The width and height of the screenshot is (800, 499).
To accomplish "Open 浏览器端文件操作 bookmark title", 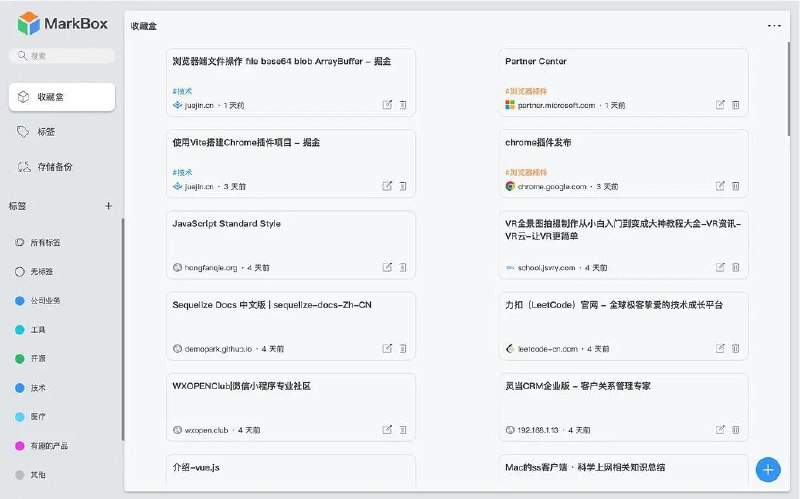I will click(282, 61).
